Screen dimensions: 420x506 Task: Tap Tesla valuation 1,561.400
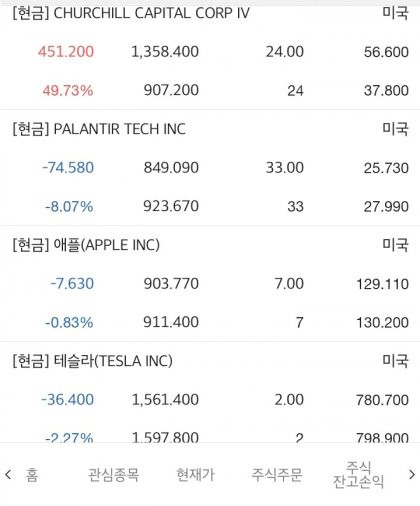pos(165,400)
